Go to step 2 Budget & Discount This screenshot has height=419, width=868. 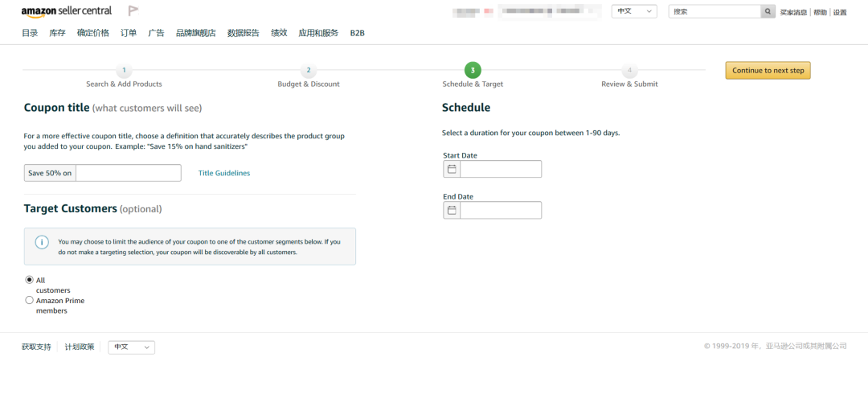pos(309,71)
